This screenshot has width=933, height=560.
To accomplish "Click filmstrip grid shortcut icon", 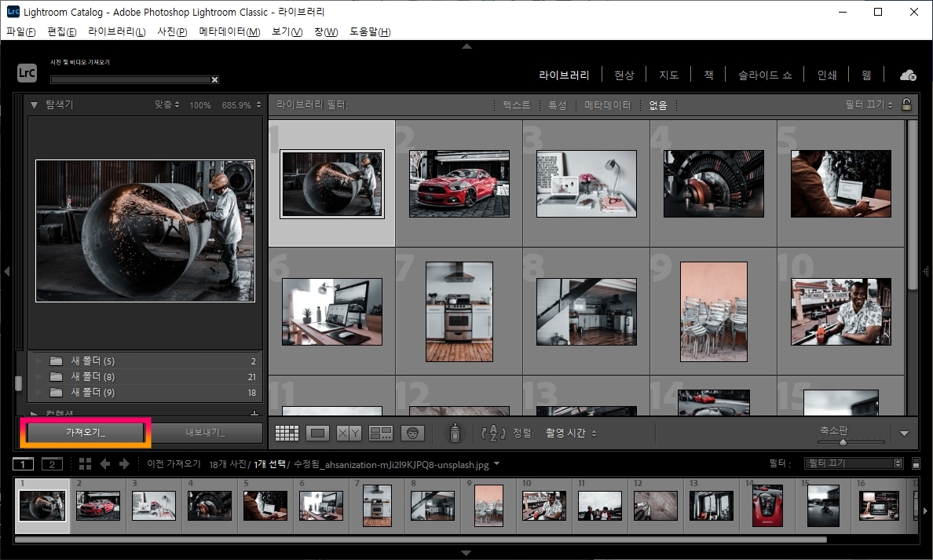I will click(x=85, y=464).
